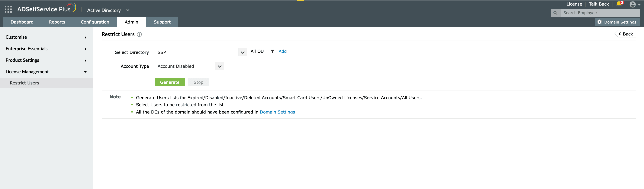Expand the Product Settings sidebar section
This screenshot has width=644, height=189.
[x=46, y=60]
